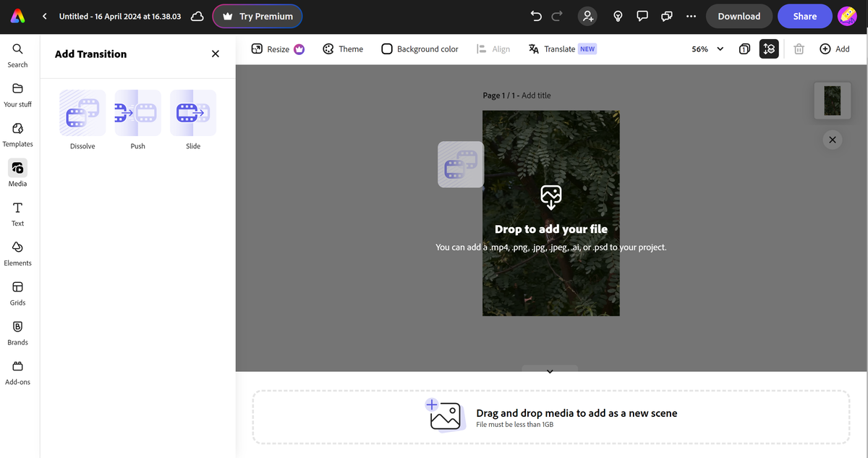The width and height of the screenshot is (868, 458).
Task: Open Search in the left sidebar
Action: [17, 55]
